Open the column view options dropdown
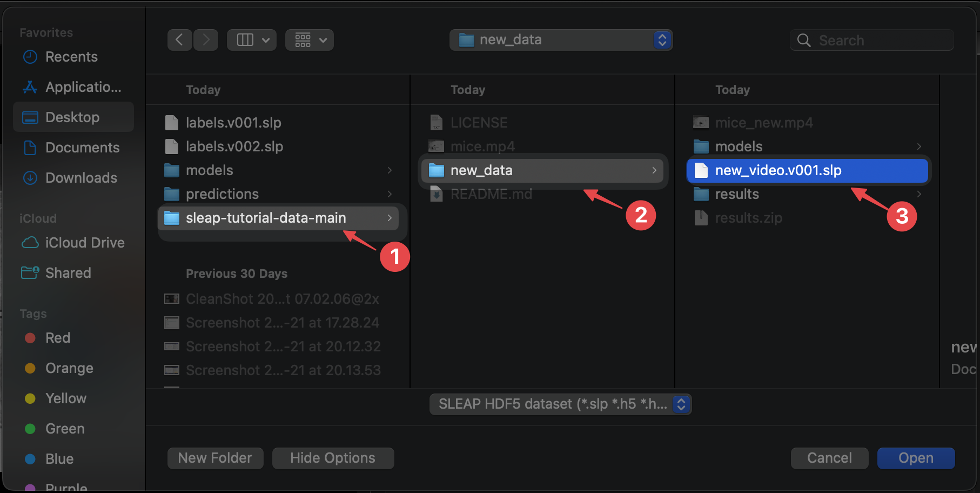 (252, 40)
